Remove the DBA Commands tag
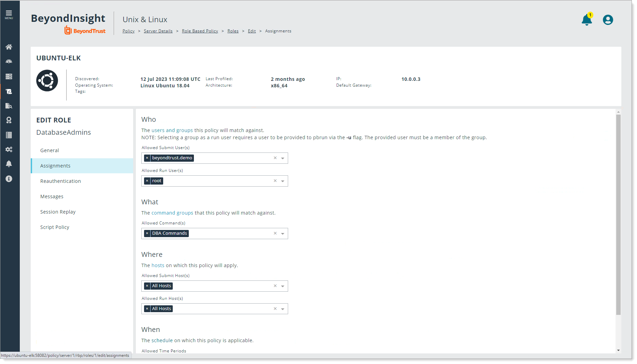637x364 pixels. [x=147, y=233]
